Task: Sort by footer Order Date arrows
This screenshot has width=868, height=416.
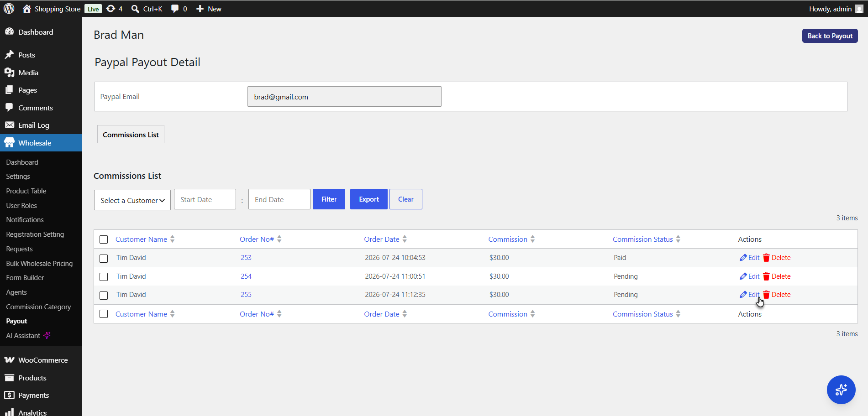Action: point(405,314)
